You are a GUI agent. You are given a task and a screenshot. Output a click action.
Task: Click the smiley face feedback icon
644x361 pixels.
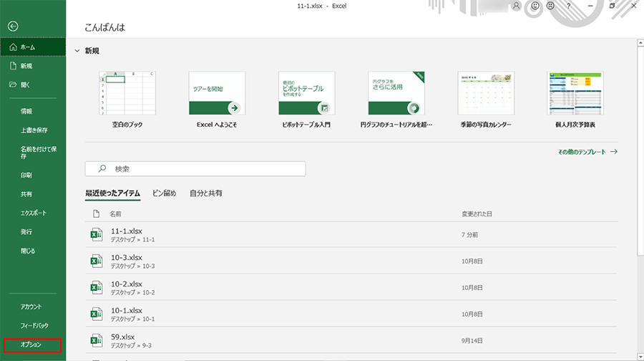[535, 6]
